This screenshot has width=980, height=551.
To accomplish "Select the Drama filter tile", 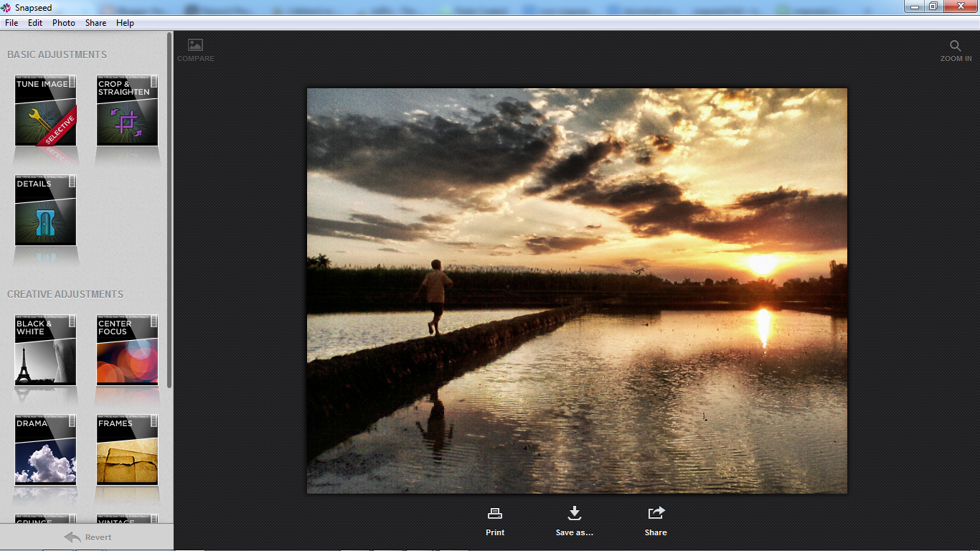I will (45, 450).
